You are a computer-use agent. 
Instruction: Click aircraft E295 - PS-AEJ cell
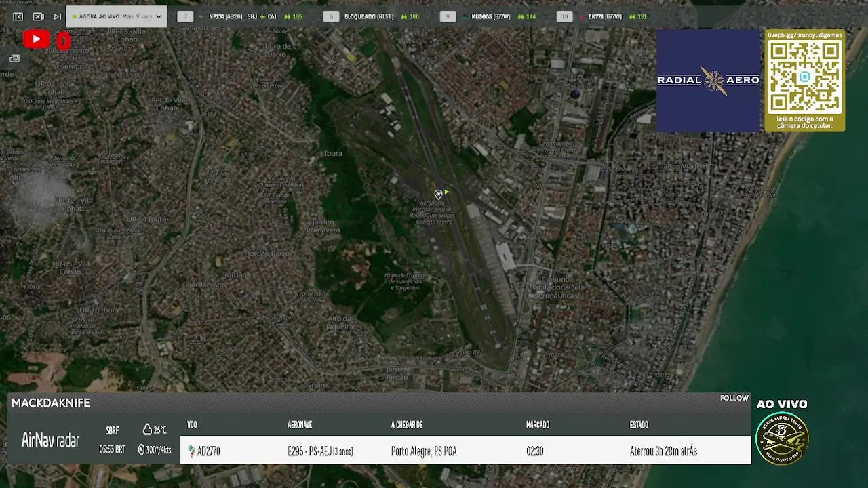tap(320, 451)
